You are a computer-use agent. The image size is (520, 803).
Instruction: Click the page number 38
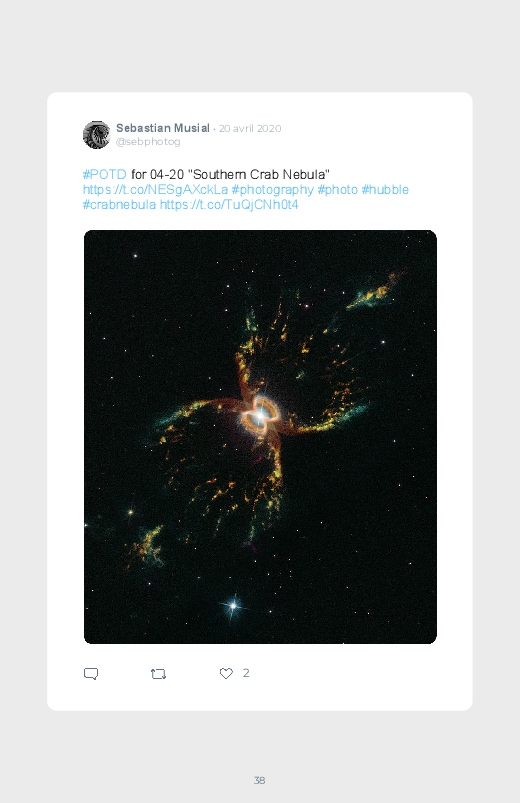[x=260, y=780]
